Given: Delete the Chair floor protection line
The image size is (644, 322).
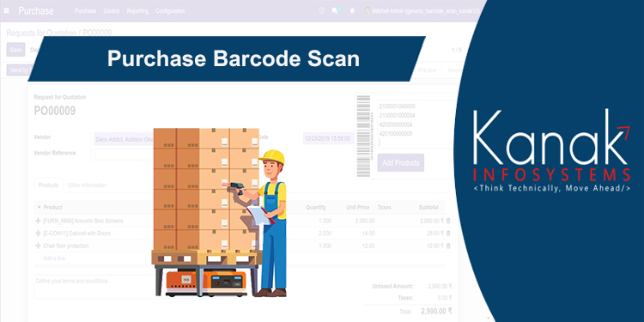Looking at the screenshot, I should click(x=448, y=246).
